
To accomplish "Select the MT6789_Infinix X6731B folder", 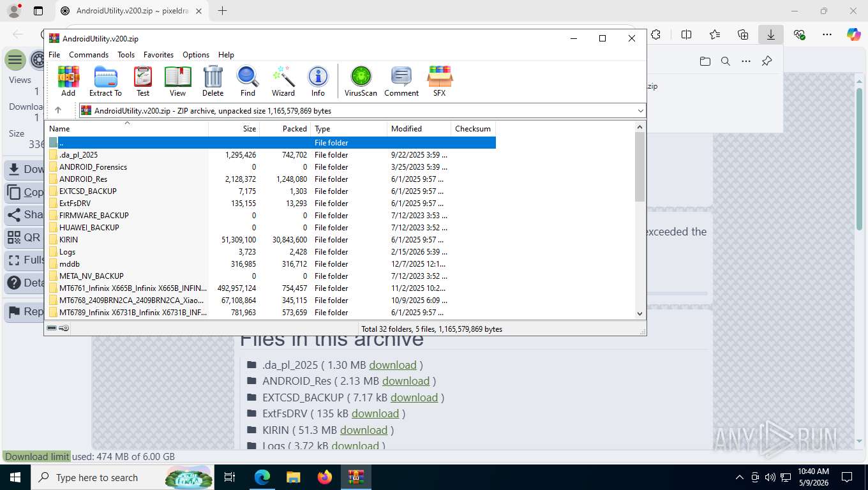I will coord(271,313).
